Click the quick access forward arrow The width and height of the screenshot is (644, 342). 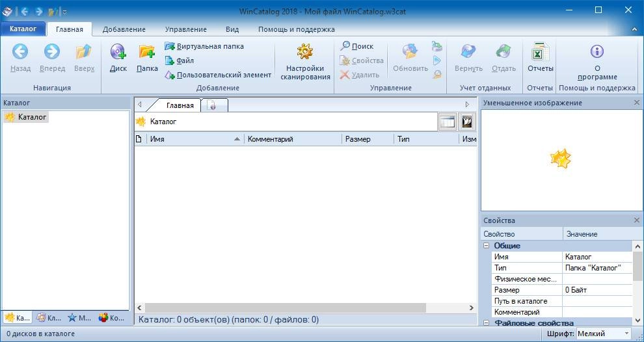(x=38, y=12)
